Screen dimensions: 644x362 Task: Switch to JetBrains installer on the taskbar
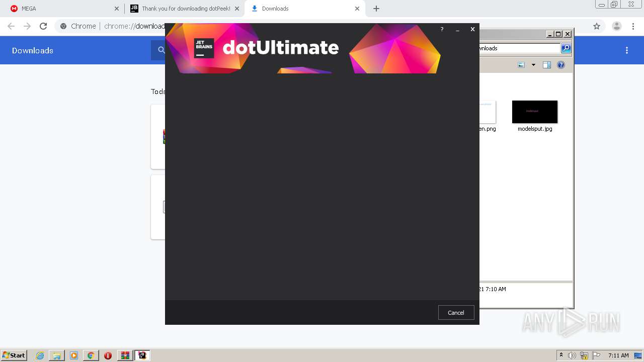point(142,355)
